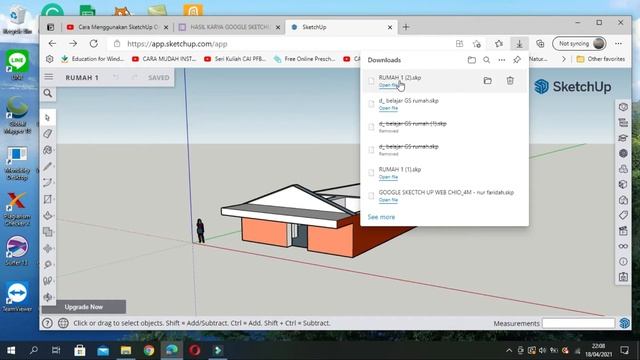640x360 pixels.
Task: Open file RUMAH 1 (1).skp
Action: click(x=388, y=177)
